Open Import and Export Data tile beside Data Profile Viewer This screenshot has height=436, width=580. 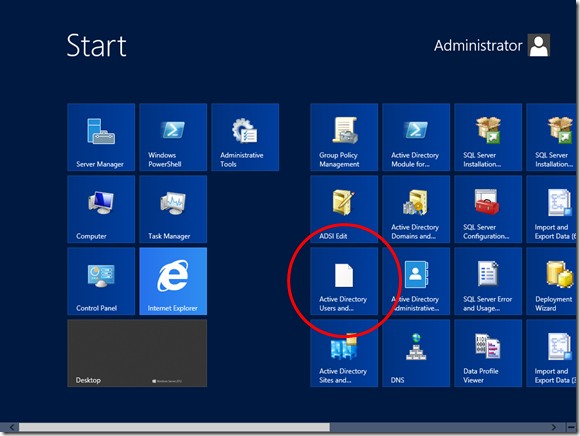point(551,353)
